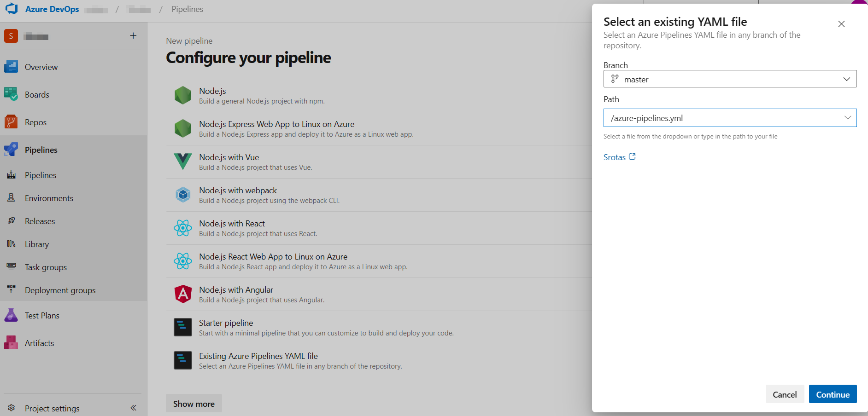Click the Pipelines sub-item icon

click(x=12, y=175)
